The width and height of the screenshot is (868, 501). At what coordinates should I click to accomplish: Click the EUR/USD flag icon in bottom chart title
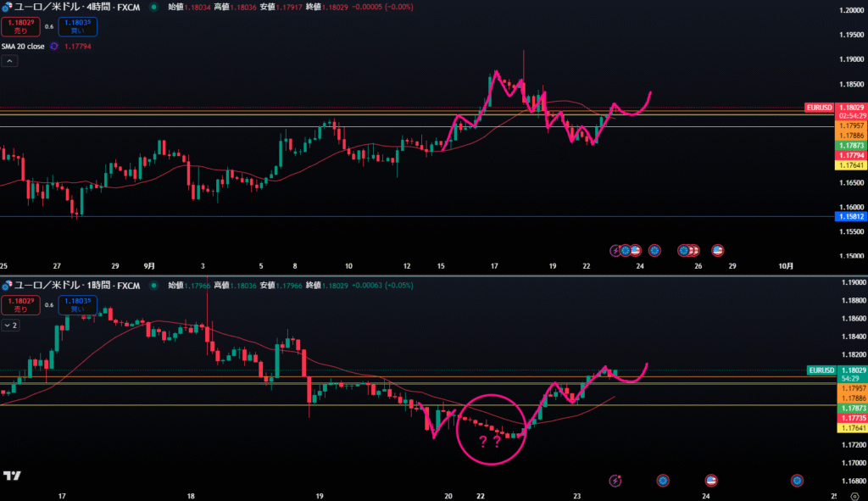[8, 285]
